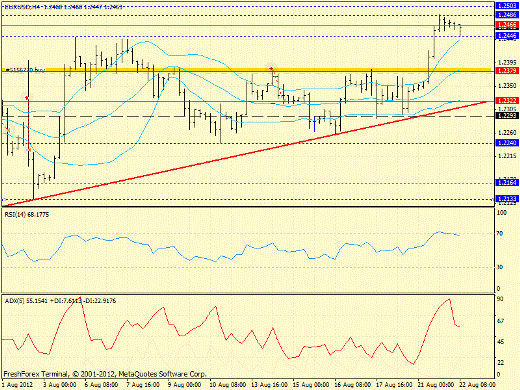Click the RSI scale value 30
The width and height of the screenshot is (520, 390).
pos(500,267)
